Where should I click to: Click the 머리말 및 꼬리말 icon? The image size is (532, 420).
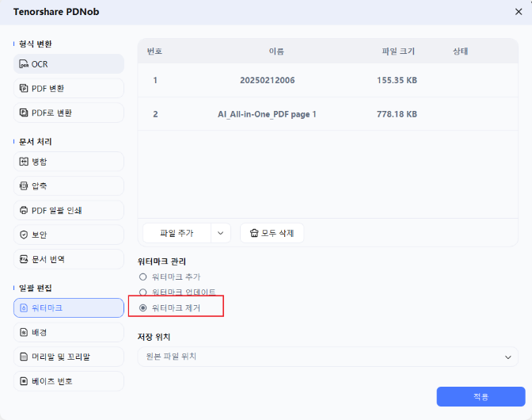click(24, 357)
